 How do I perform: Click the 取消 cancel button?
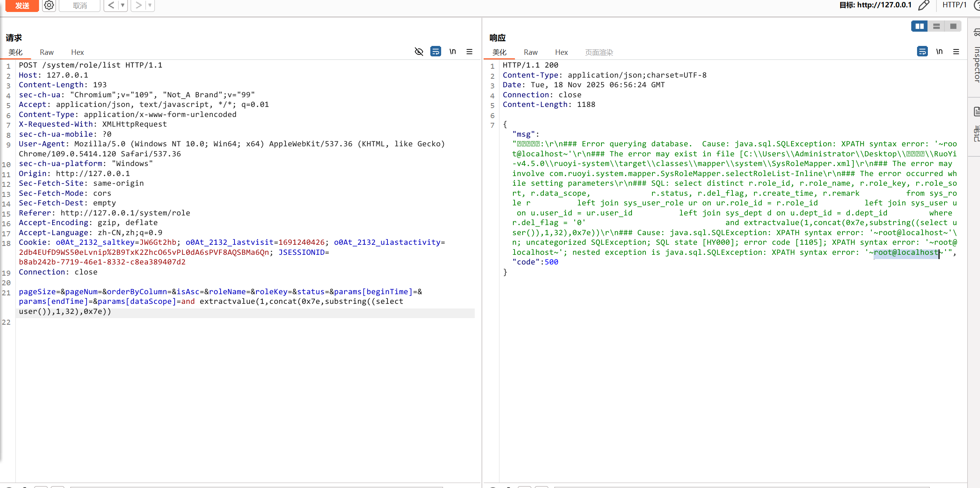point(80,5)
